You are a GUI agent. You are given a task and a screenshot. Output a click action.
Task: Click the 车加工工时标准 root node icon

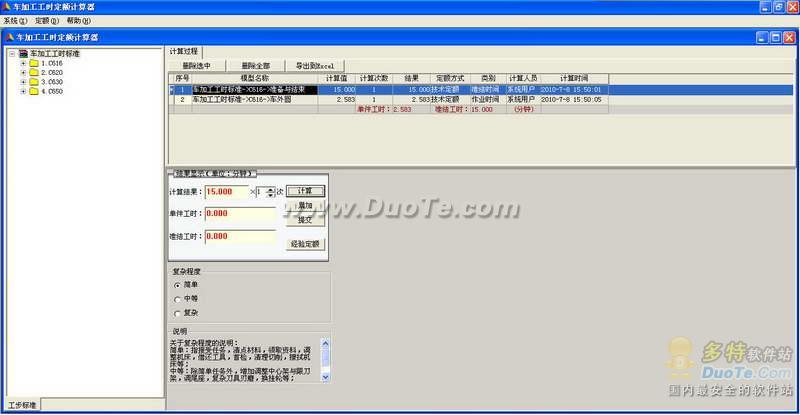click(22, 53)
